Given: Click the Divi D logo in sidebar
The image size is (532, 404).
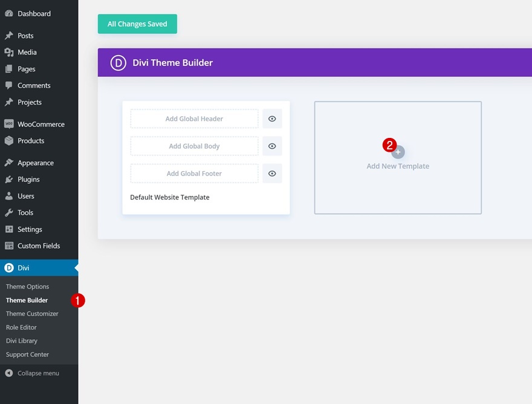Looking at the screenshot, I should [9, 268].
